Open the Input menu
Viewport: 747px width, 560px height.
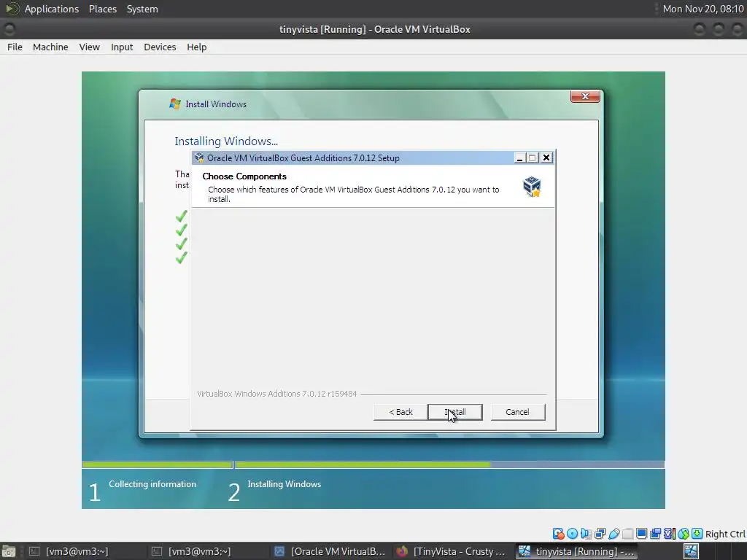tap(122, 47)
